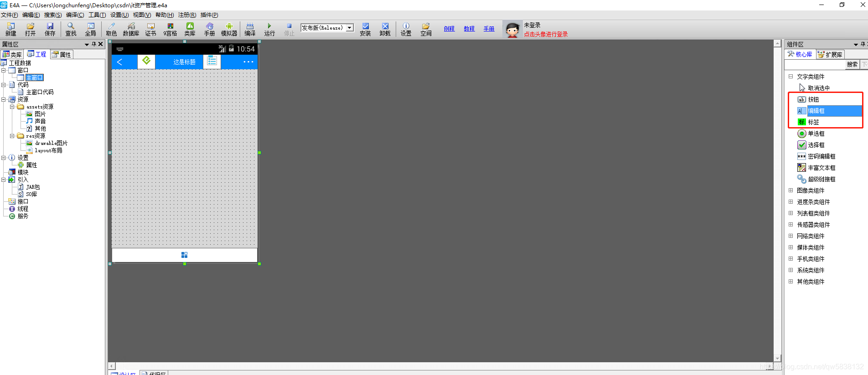The width and height of the screenshot is (868, 375).
Task: Click the 安装 install icon
Action: [x=365, y=29]
